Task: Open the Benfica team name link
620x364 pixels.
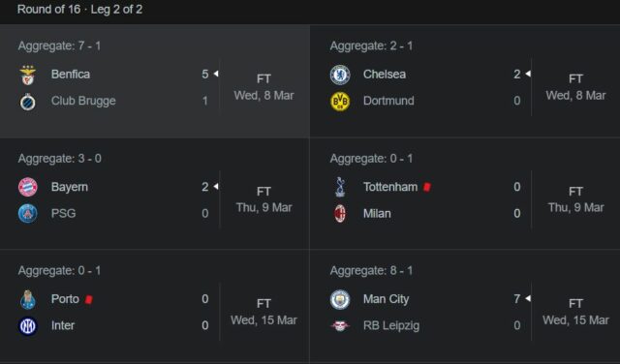Action: pos(71,75)
